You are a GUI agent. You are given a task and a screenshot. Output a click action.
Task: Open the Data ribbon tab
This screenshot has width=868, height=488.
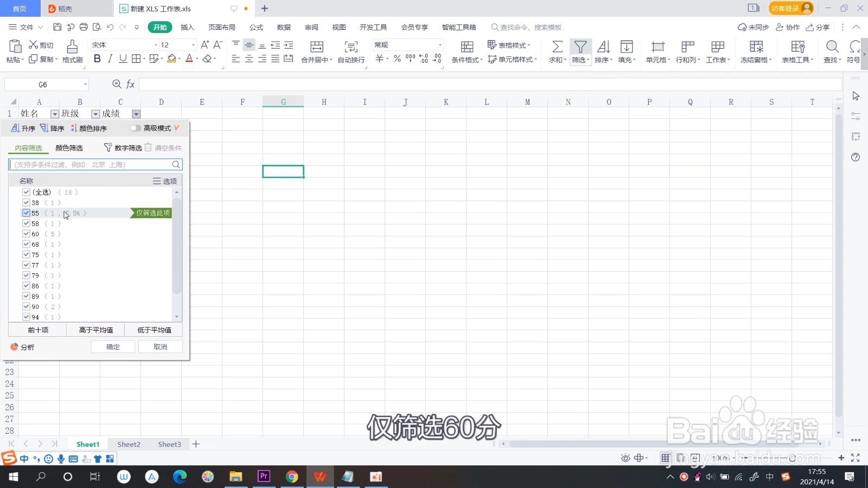(284, 27)
